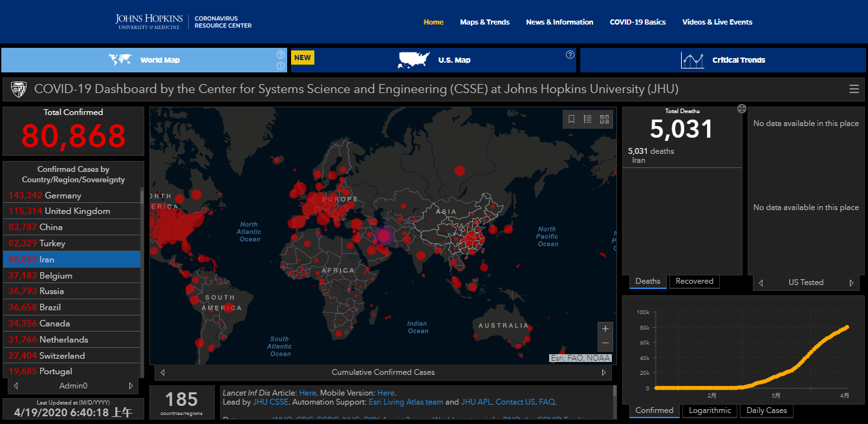Go to previous map layer with left arrow
The height and width of the screenshot is (424, 868).
pos(162,372)
